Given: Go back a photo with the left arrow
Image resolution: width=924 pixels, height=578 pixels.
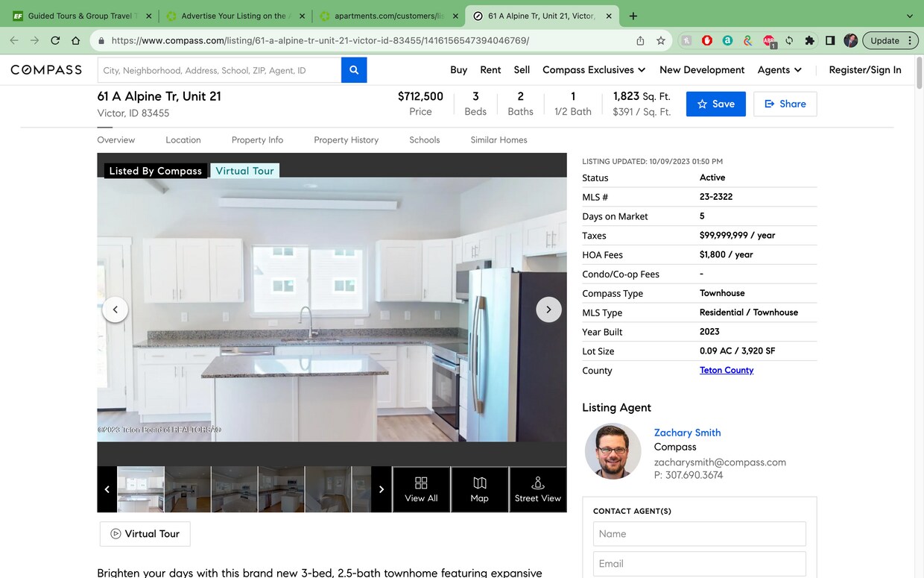Looking at the screenshot, I should [x=115, y=309].
